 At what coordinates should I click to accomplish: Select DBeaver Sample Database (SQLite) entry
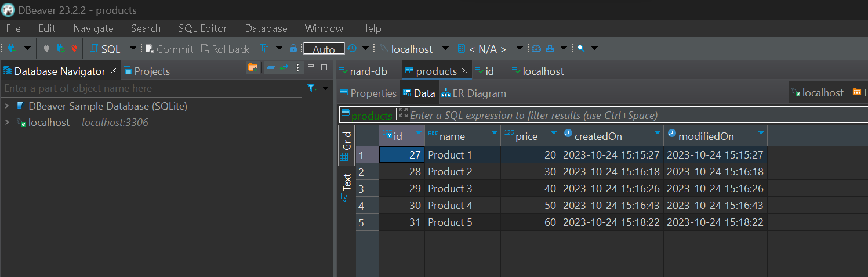click(x=108, y=106)
